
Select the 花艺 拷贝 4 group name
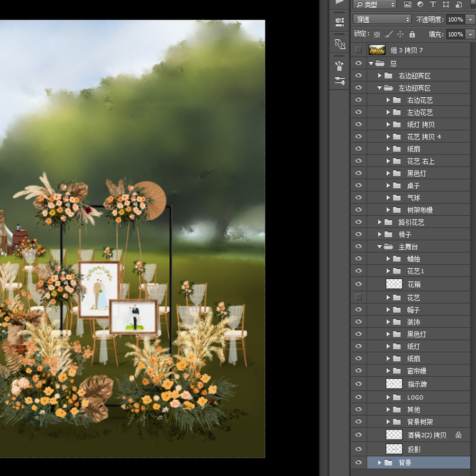(424, 136)
